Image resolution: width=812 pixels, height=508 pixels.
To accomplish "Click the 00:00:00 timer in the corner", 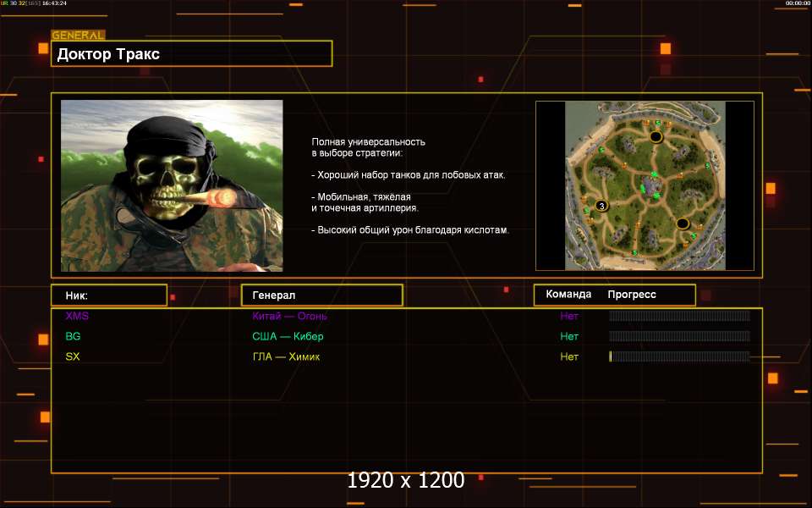I will coord(797,3).
